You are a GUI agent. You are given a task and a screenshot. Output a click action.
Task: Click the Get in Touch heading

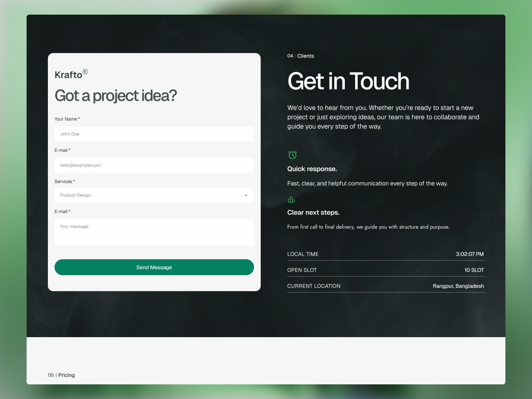click(x=348, y=81)
